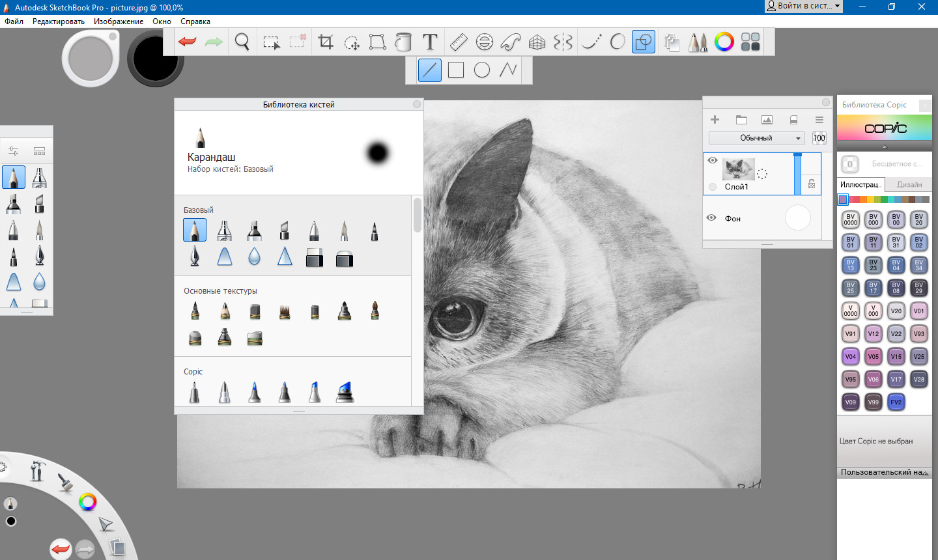Switch to the Иллюстрац. Copic tab
The width and height of the screenshot is (938, 560).
pos(860,185)
